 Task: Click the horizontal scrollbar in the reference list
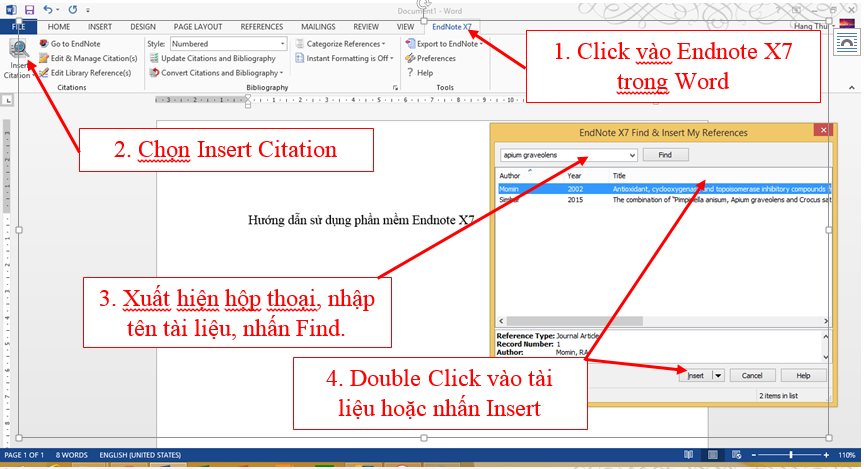pyautogui.click(x=575, y=321)
